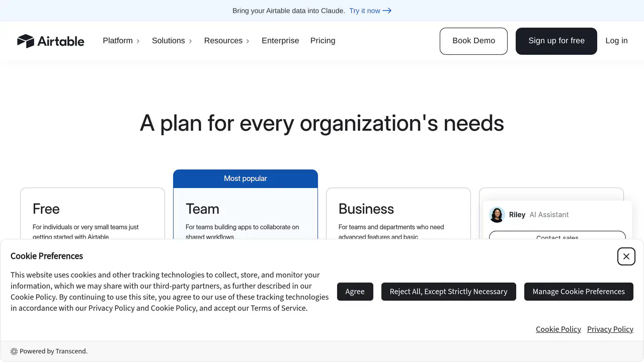Reject All, Except Strictly Necessary cookies
This screenshot has width=644, height=362.
(449, 292)
